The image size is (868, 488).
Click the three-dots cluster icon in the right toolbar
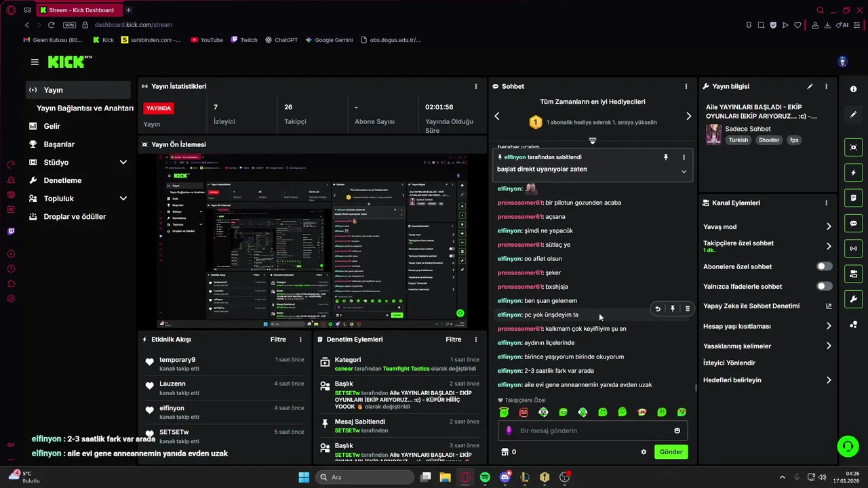click(853, 325)
